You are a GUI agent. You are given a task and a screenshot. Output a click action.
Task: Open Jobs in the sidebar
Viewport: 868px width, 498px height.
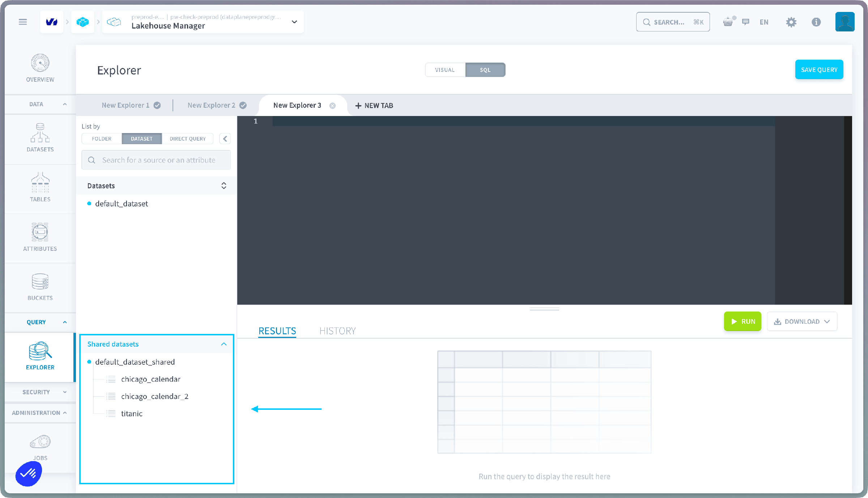pos(40,447)
